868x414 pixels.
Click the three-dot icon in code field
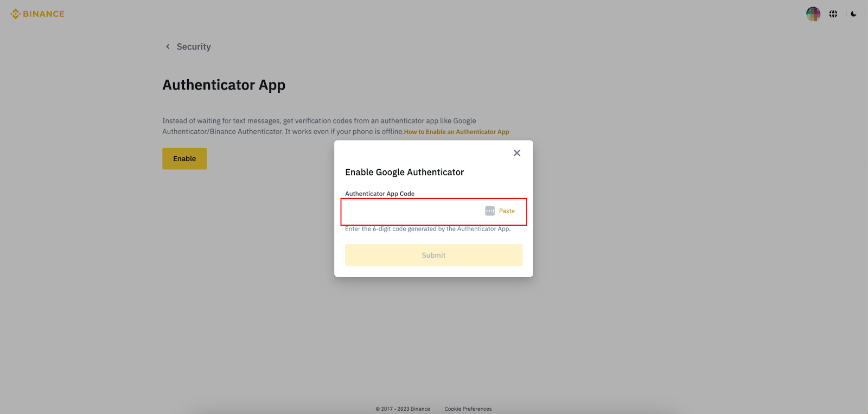[x=490, y=211]
